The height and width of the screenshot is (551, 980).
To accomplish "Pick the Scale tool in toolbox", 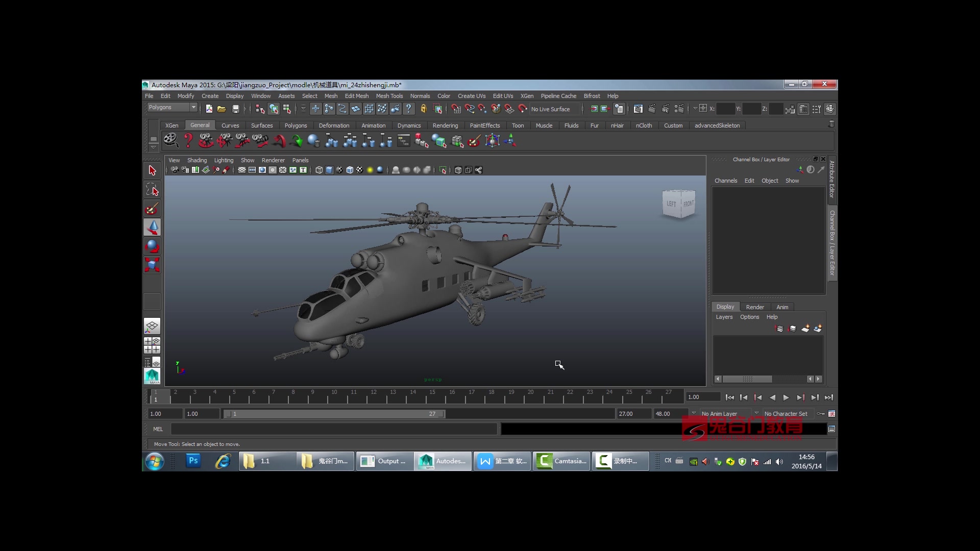I will (152, 265).
